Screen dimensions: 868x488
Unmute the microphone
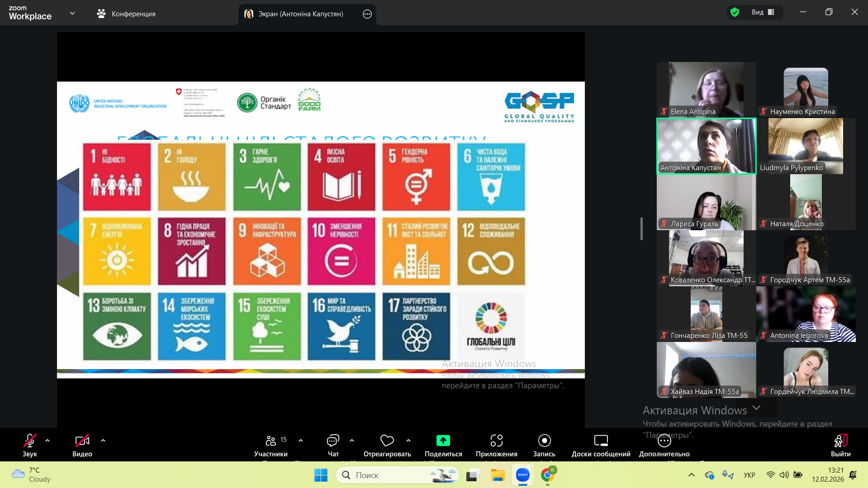30,441
